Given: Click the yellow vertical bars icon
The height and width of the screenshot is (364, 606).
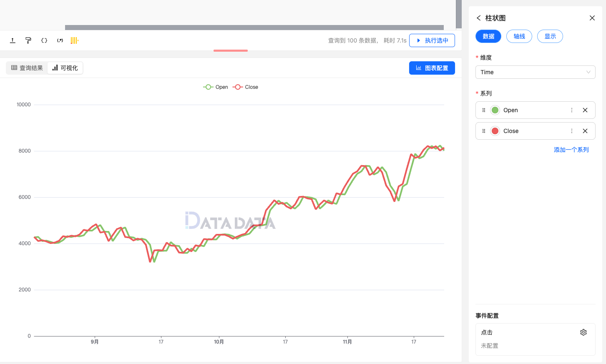Looking at the screenshot, I should coord(74,40).
